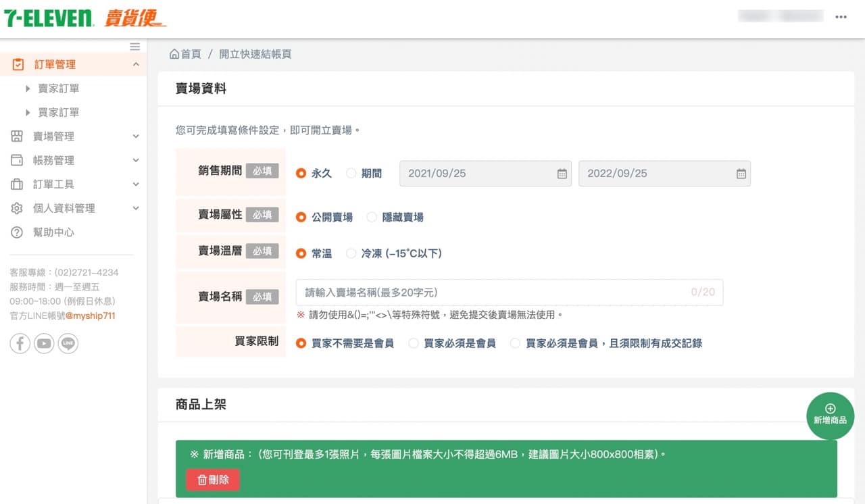The image size is (865, 504).
Task: Open the Facebook social icon
Action: (20, 343)
